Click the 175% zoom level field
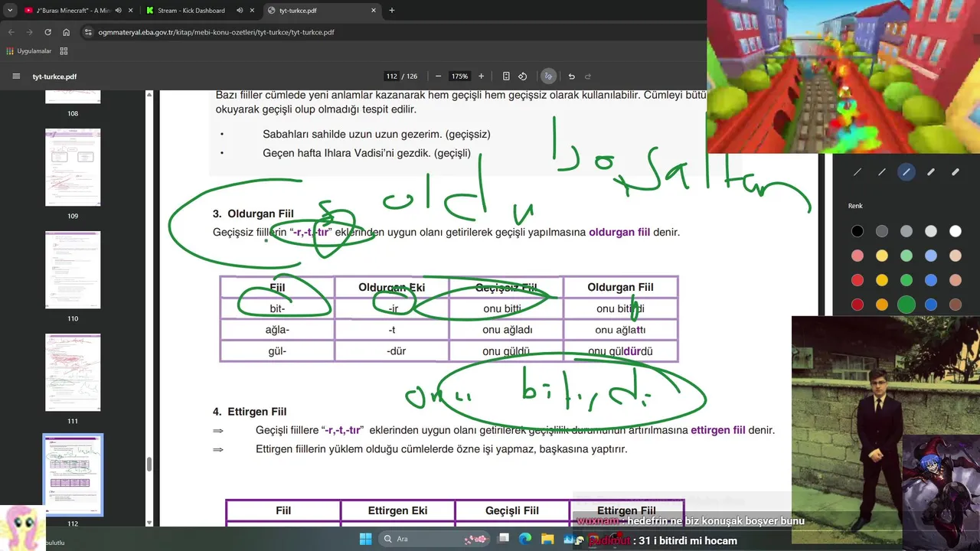The image size is (980, 551). tap(459, 77)
